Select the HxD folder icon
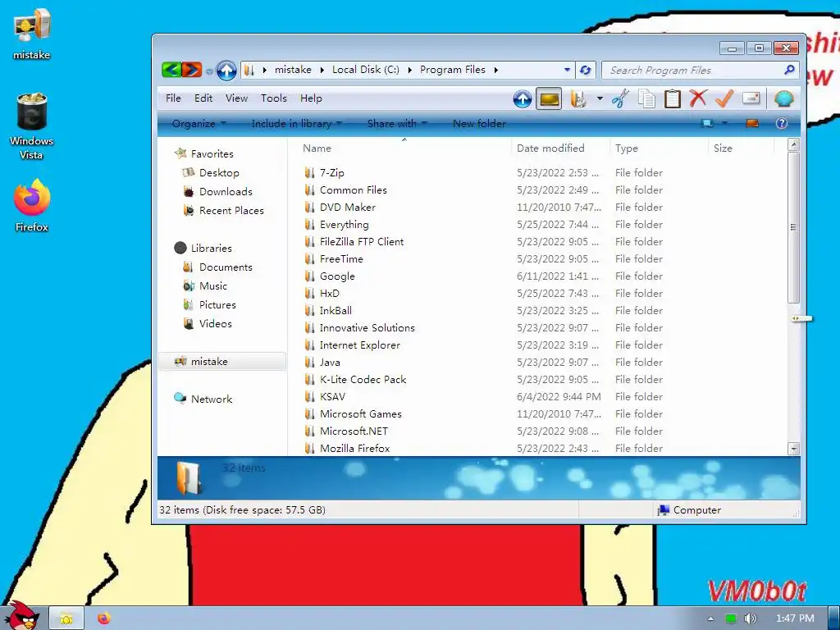Image resolution: width=840 pixels, height=630 pixels. tap(309, 294)
